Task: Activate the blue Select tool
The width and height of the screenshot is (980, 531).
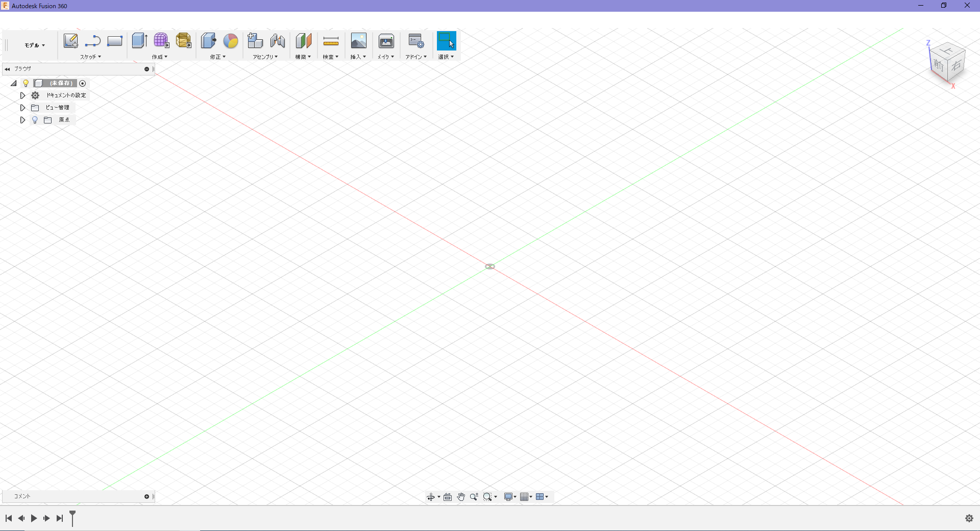Action: 446,41
